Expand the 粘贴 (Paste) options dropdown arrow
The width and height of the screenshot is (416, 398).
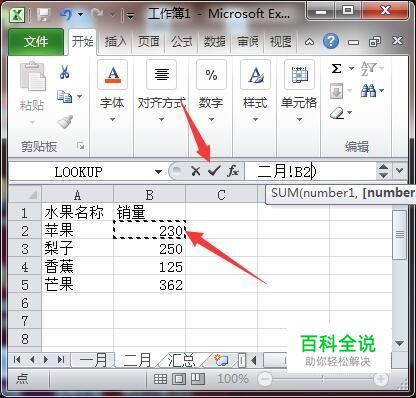(32, 123)
